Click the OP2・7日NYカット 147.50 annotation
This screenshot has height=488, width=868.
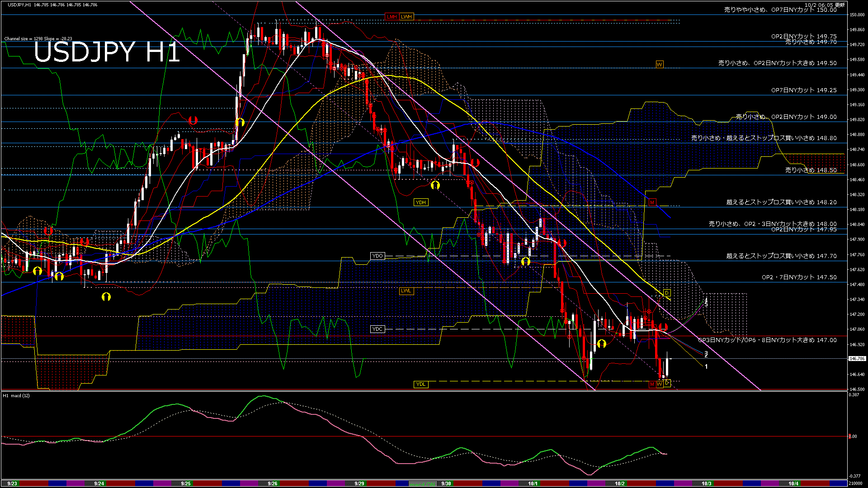(799, 277)
